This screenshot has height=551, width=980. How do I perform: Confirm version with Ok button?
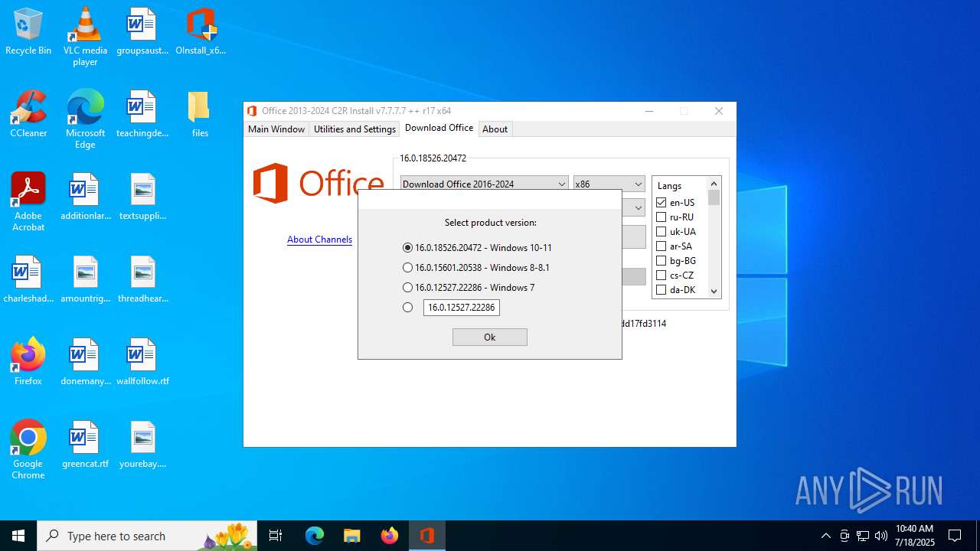click(x=490, y=337)
